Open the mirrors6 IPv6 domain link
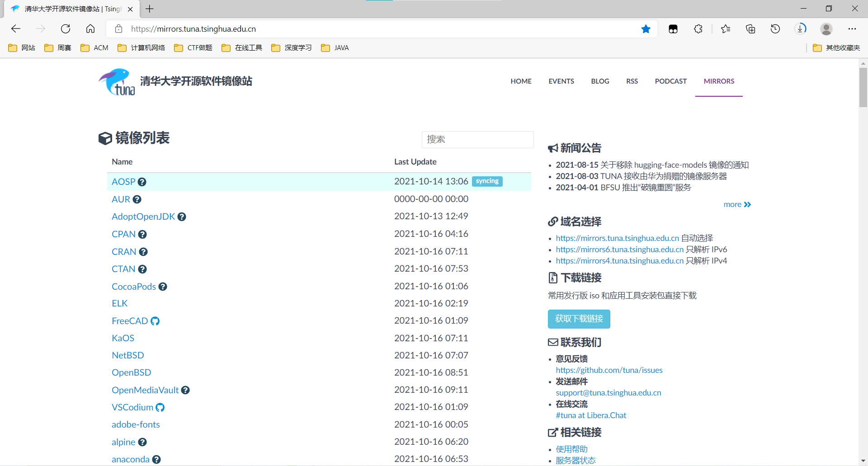This screenshot has height=466, width=868. tap(620, 249)
